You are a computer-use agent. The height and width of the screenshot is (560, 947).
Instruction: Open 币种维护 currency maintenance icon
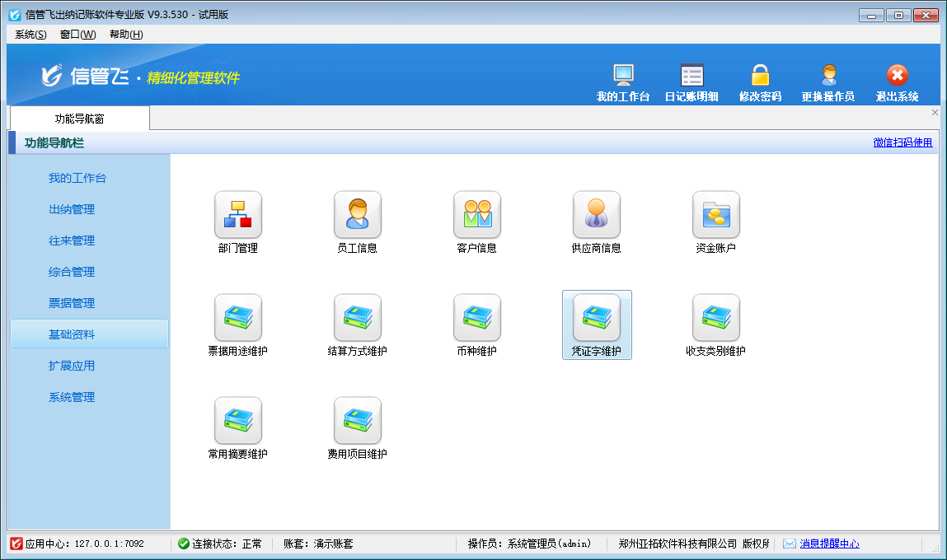coord(477,318)
